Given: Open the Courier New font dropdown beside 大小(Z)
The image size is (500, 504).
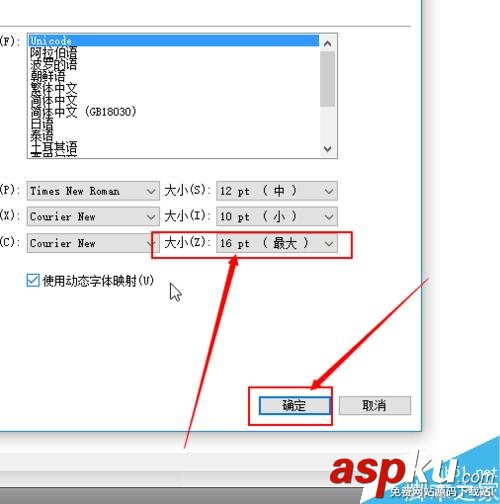Looking at the screenshot, I should [x=93, y=243].
